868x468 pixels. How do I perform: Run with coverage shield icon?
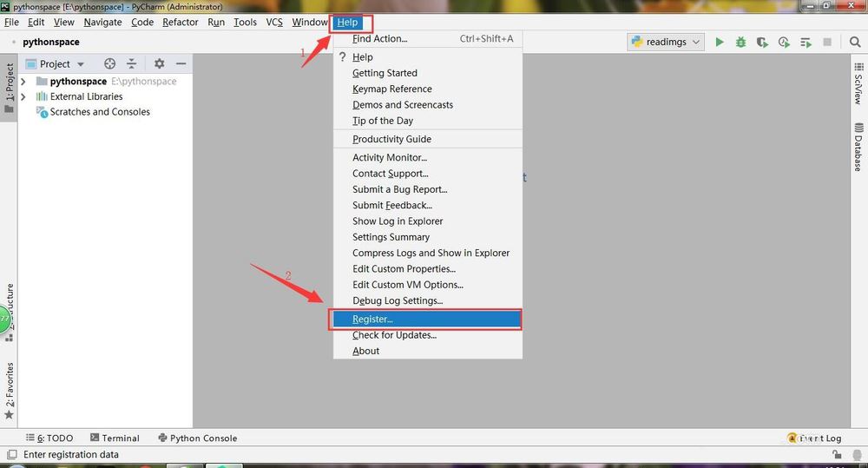tap(762, 42)
